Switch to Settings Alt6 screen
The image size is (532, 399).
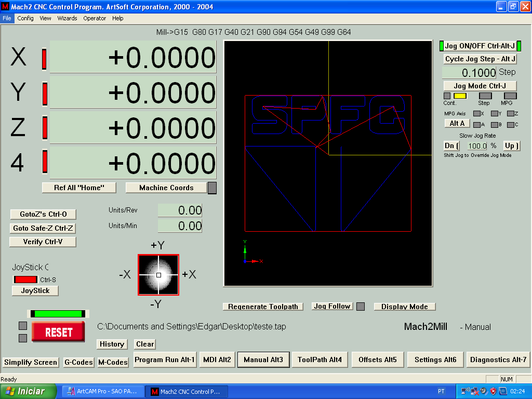point(435,360)
